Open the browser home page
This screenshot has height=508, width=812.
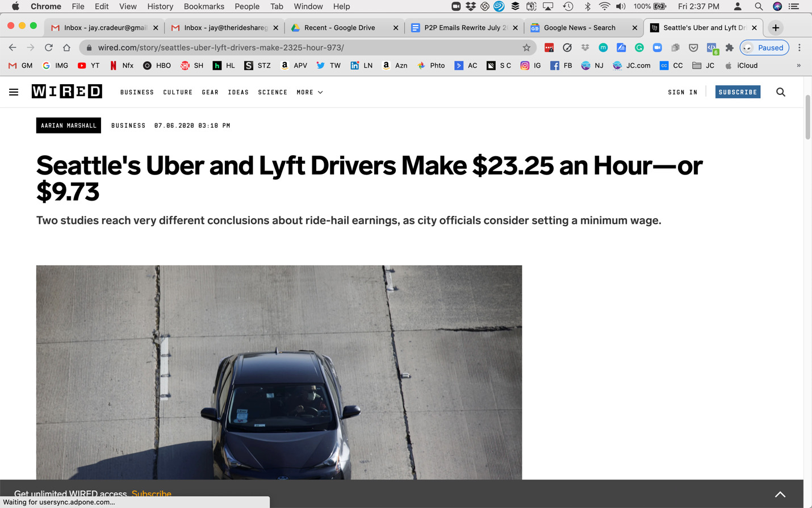(x=67, y=48)
